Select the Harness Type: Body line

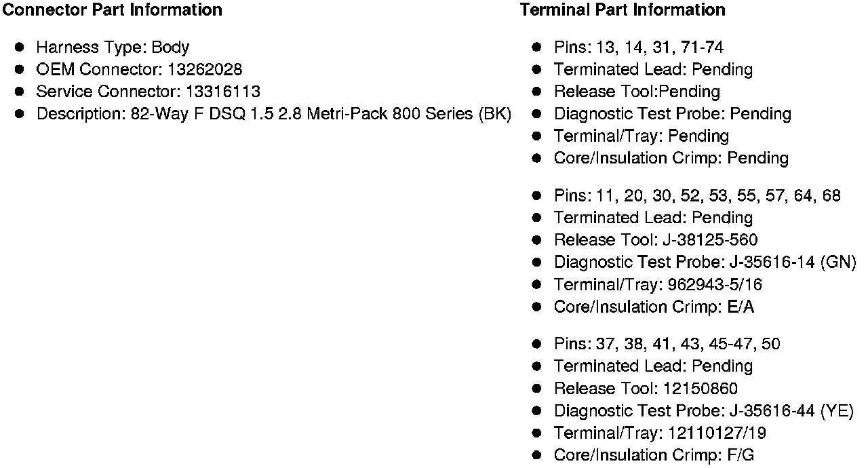point(113,47)
